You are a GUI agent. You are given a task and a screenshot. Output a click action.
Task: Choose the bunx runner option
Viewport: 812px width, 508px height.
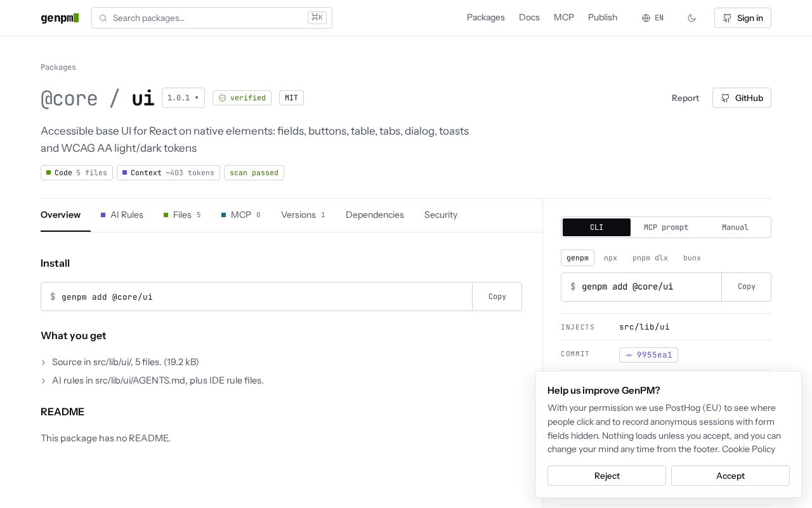click(692, 258)
